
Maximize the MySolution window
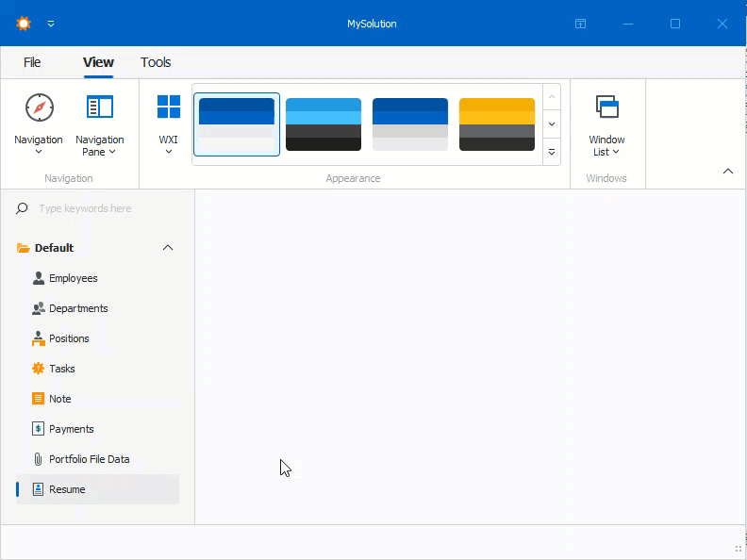[x=675, y=24]
